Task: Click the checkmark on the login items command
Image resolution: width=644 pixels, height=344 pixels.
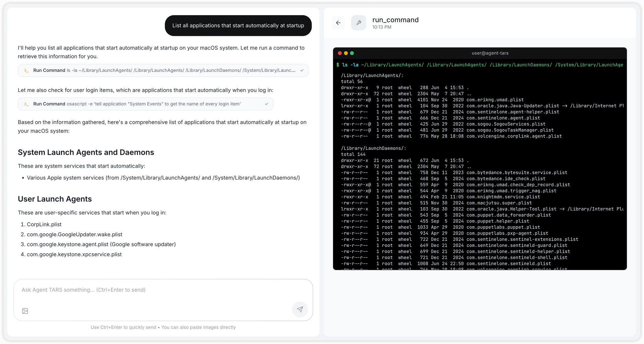Action: pyautogui.click(x=267, y=104)
